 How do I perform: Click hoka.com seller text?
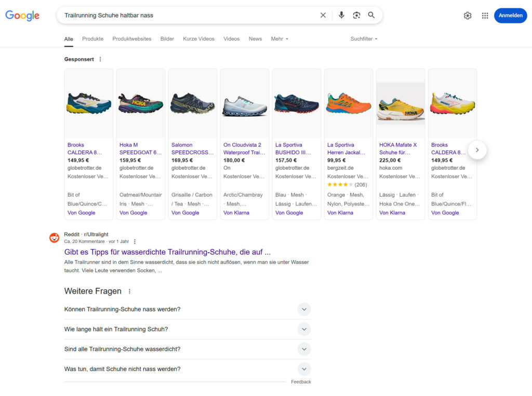tap(391, 168)
